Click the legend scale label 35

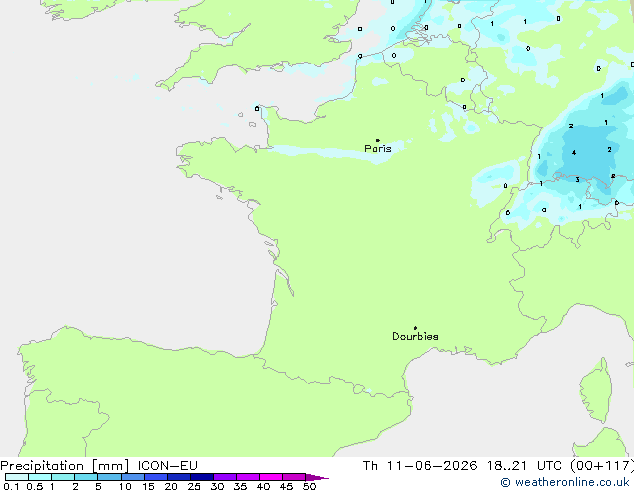(x=240, y=486)
